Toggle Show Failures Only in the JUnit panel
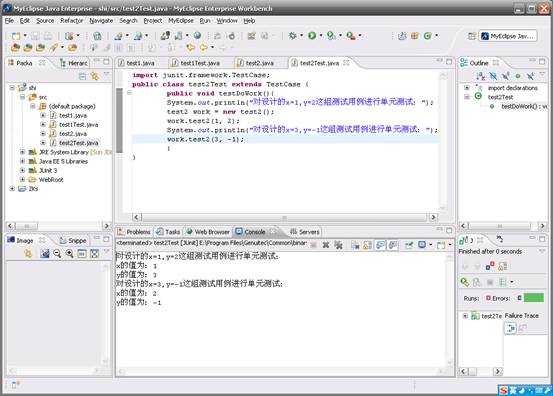 point(490,266)
